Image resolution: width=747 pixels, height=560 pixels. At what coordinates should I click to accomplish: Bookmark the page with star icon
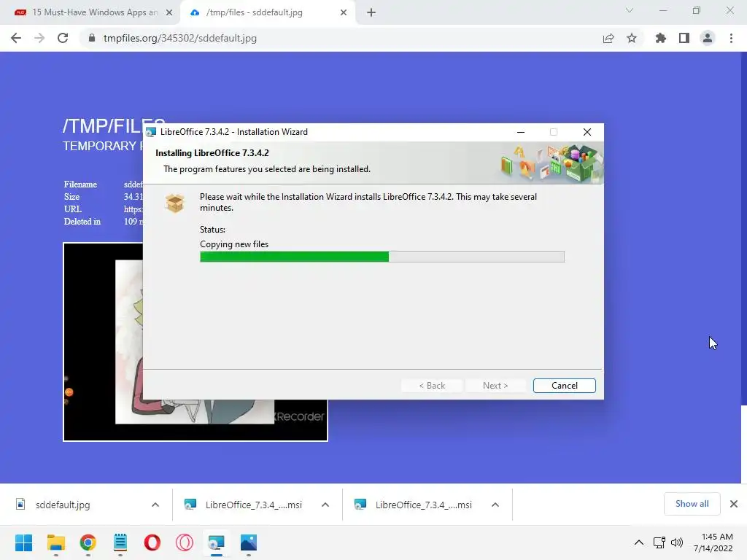tap(632, 38)
